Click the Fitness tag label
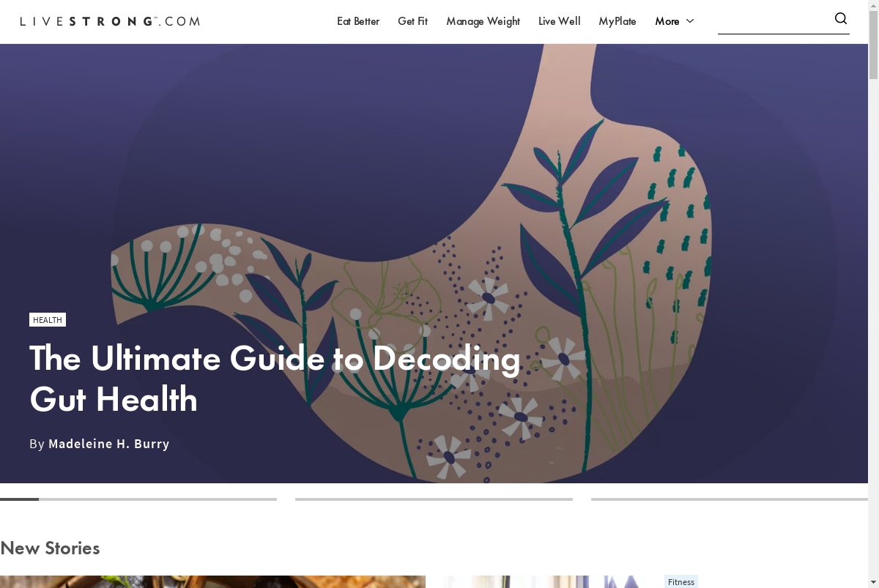 pos(681,582)
